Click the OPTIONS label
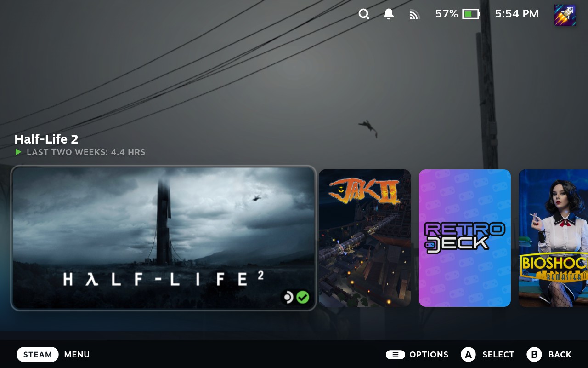 429,355
